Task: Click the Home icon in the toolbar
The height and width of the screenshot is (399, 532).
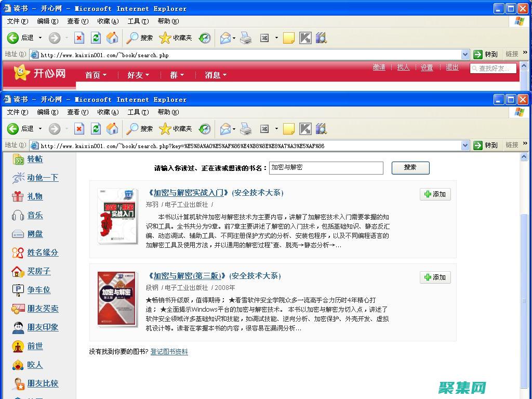Action: pyautogui.click(x=112, y=128)
